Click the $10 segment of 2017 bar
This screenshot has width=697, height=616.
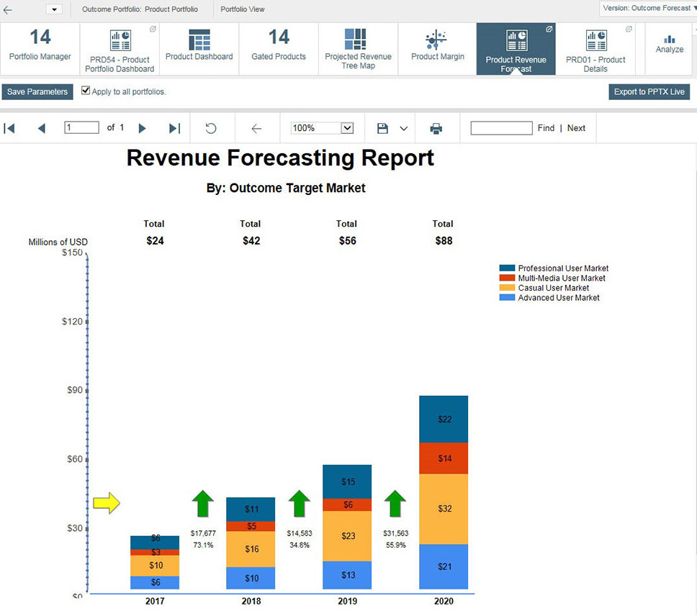[155, 566]
